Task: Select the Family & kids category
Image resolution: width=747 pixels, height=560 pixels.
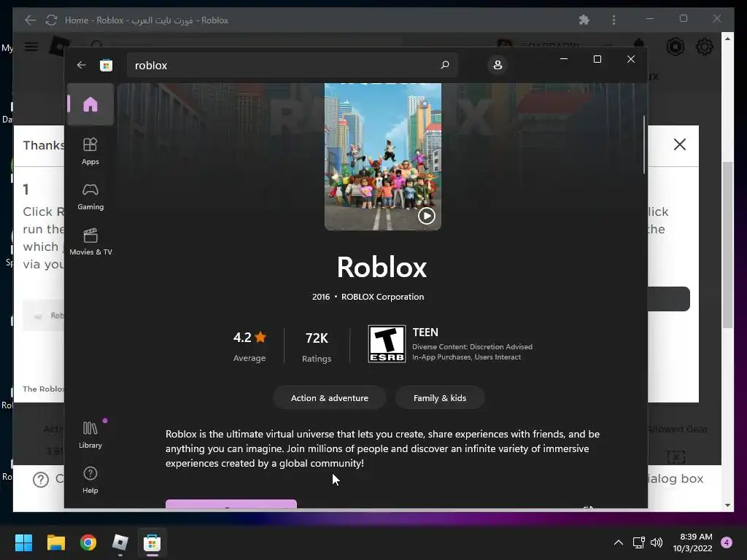Action: [440, 397]
